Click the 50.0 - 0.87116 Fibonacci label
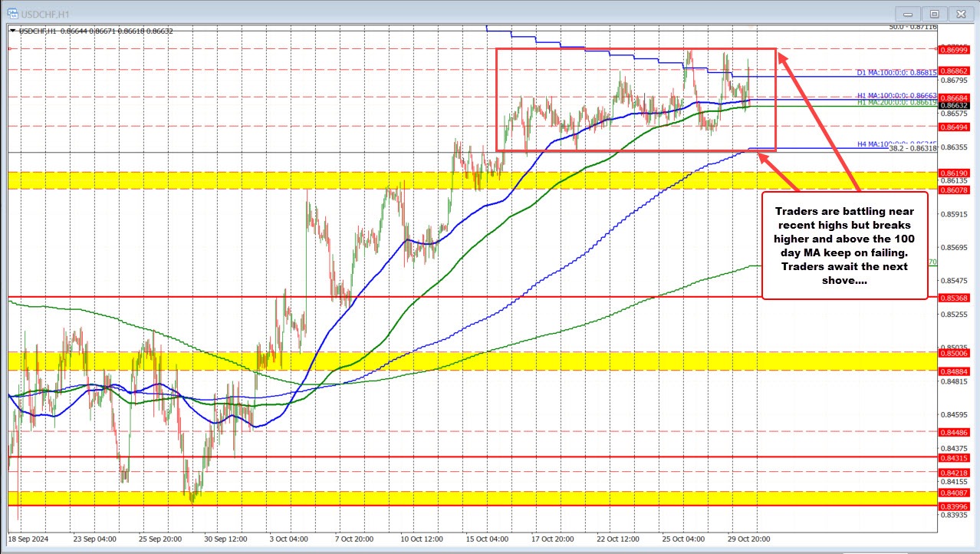This screenshot has width=980, height=554. click(x=913, y=27)
